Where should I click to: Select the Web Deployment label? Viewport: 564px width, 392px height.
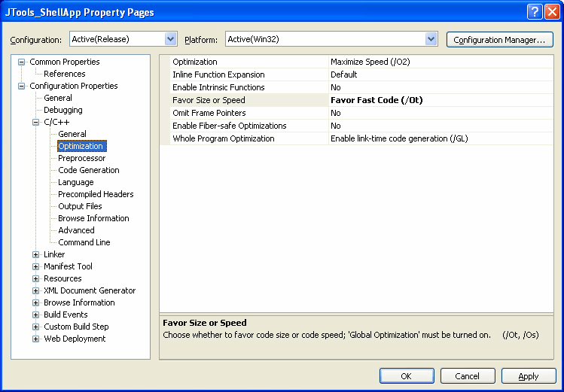(75, 339)
